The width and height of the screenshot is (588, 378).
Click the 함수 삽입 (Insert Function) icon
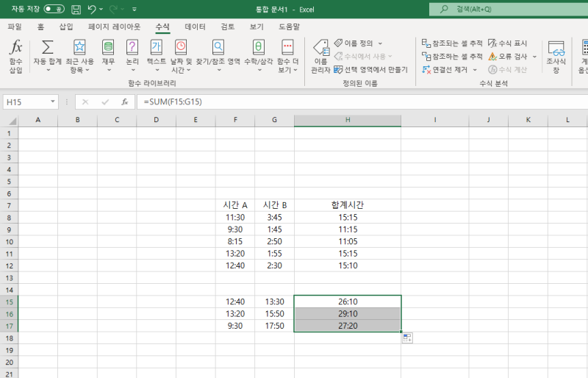15,49
